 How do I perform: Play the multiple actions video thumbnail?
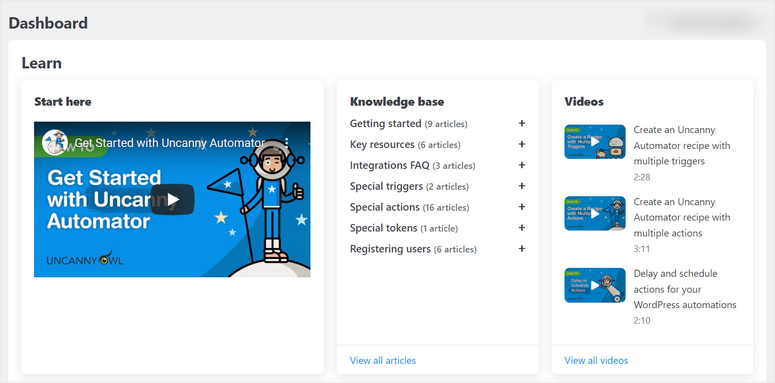coord(595,213)
